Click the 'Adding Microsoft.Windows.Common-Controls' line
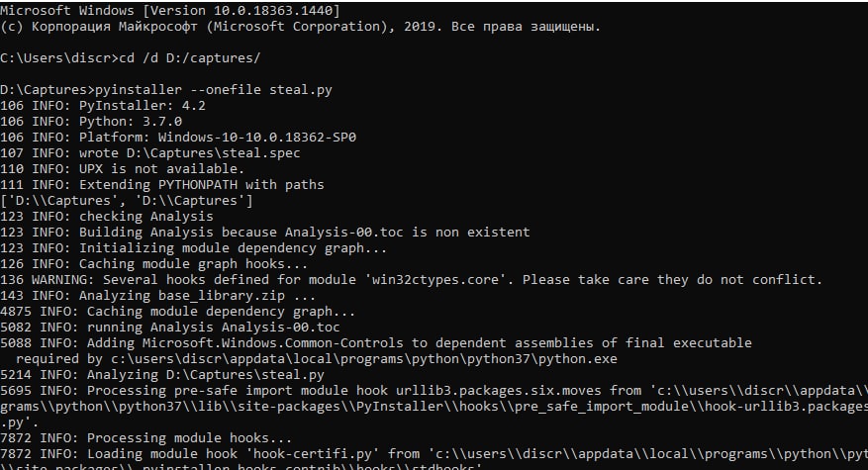The height and width of the screenshot is (470, 868). [x=376, y=342]
